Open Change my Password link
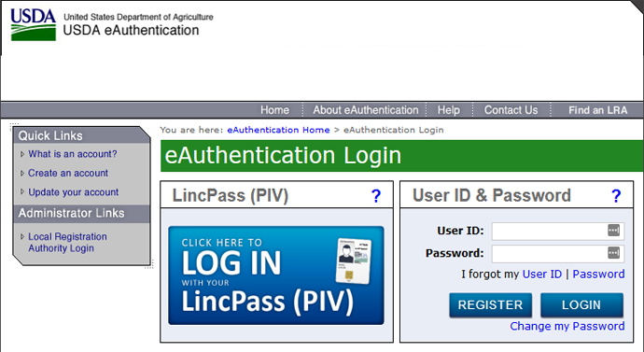Viewport: 644px width, 352px height. pyautogui.click(x=567, y=326)
